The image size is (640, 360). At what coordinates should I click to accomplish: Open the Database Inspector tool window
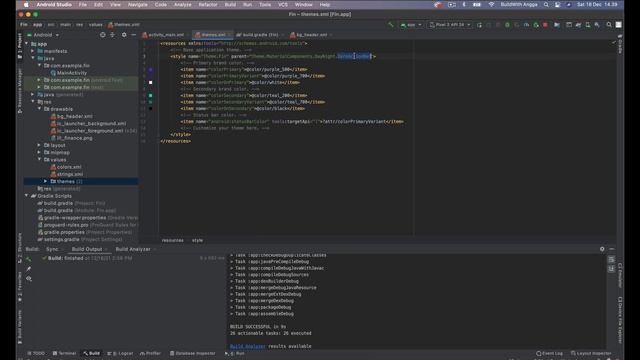pos(193,353)
